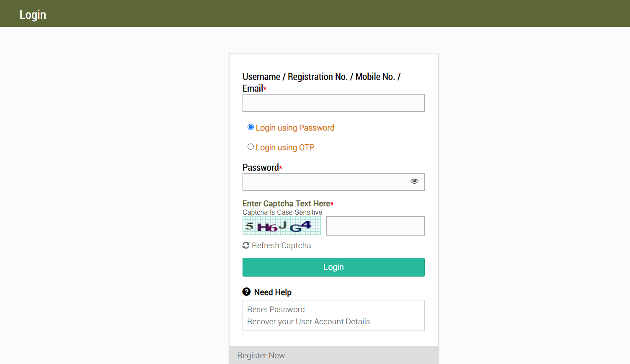Focus the Password input field
630x364 pixels.
pyautogui.click(x=325, y=182)
